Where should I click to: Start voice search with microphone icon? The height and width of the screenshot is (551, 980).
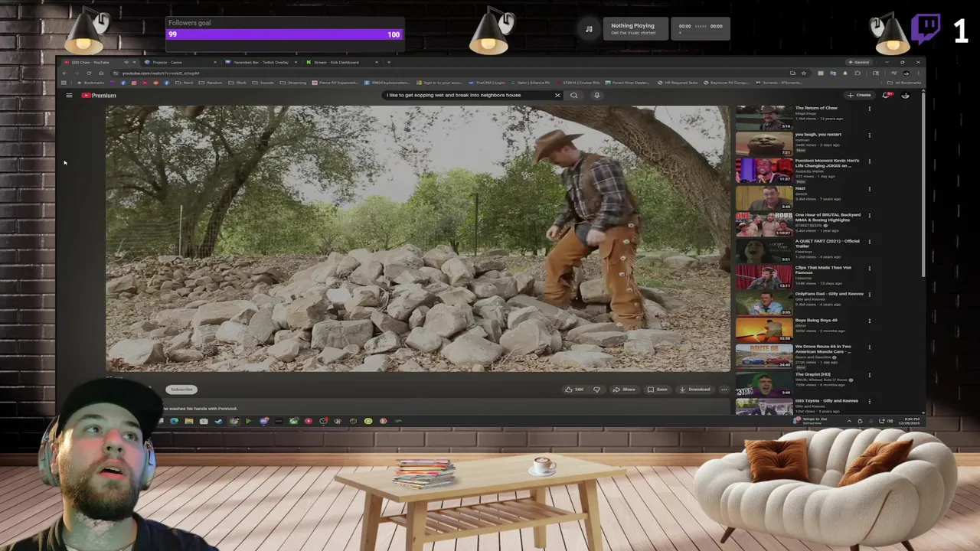(x=596, y=96)
